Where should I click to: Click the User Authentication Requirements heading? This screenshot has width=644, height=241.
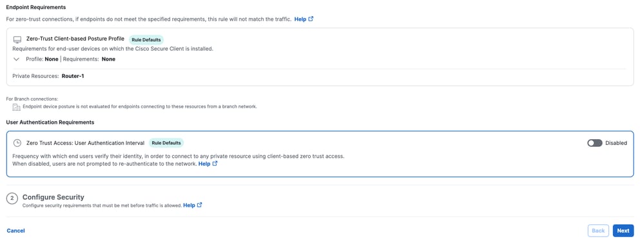[50, 122]
